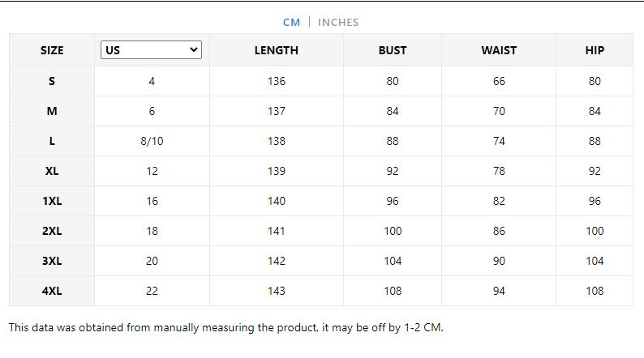Image resolution: width=644 pixels, height=358 pixels.
Task: Switch measurements to INCHES
Action: click(x=337, y=22)
